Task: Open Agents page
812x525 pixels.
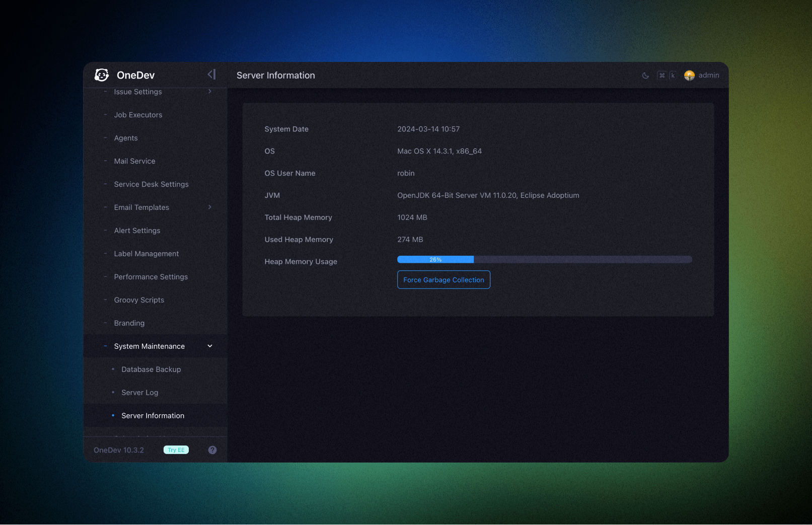Action: point(126,138)
